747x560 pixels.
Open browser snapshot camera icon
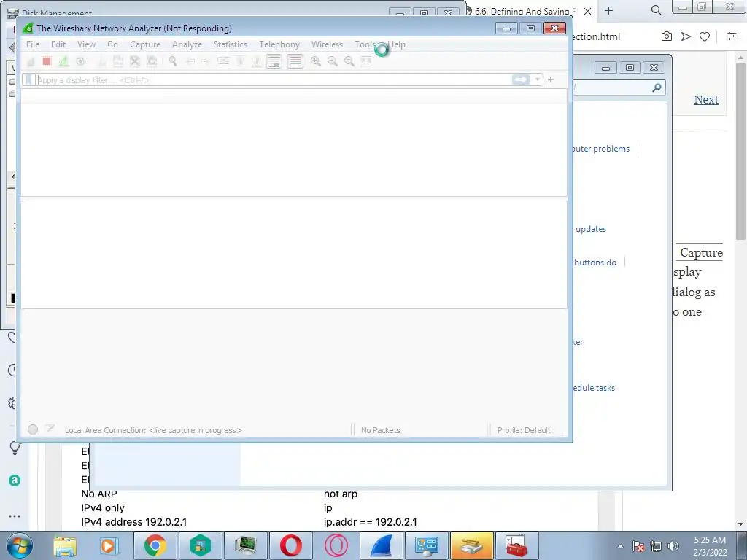click(667, 36)
